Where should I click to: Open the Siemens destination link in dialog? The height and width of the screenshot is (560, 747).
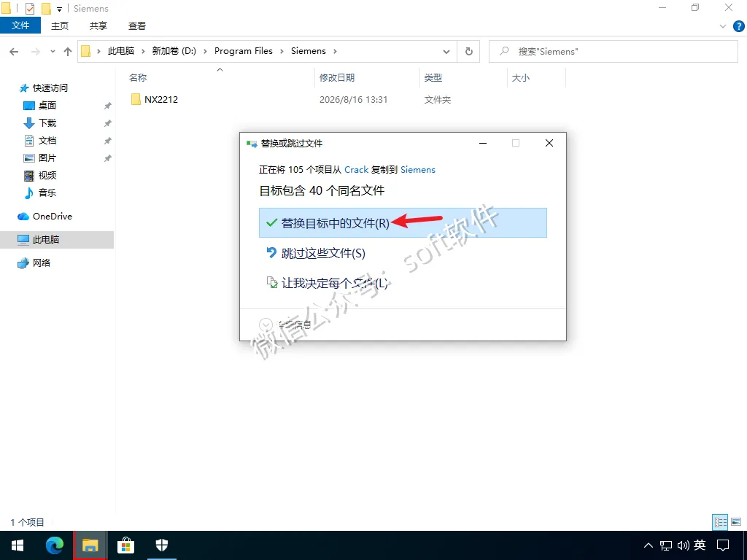point(418,169)
